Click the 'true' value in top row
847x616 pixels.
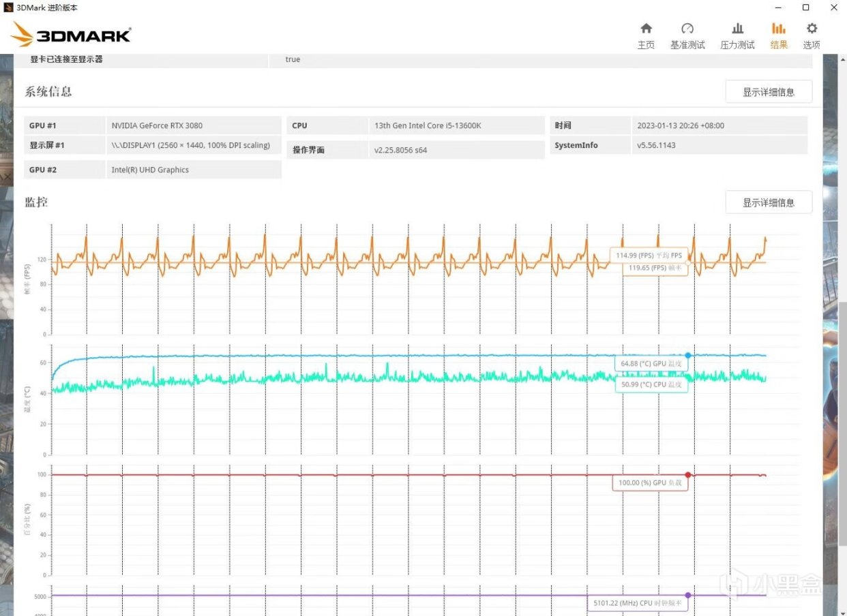tap(293, 59)
